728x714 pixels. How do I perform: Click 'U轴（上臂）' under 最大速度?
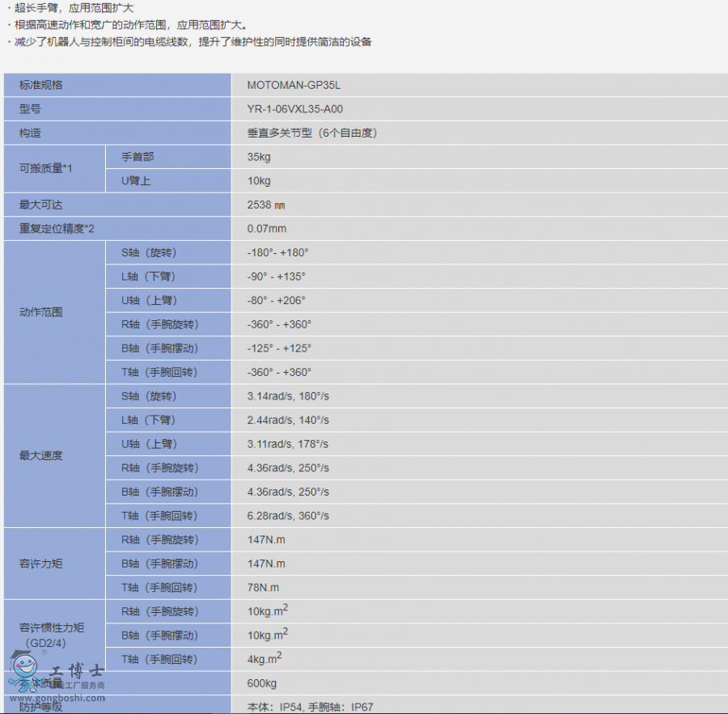pyautogui.click(x=150, y=444)
